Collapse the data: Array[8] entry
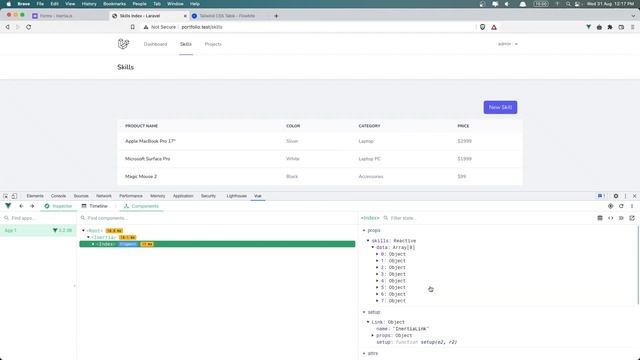This screenshot has height=360, width=640. point(373,247)
